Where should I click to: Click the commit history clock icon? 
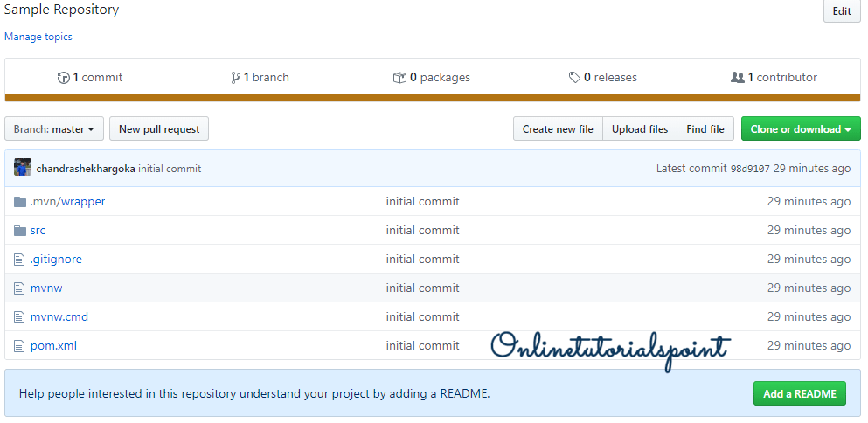click(x=64, y=78)
